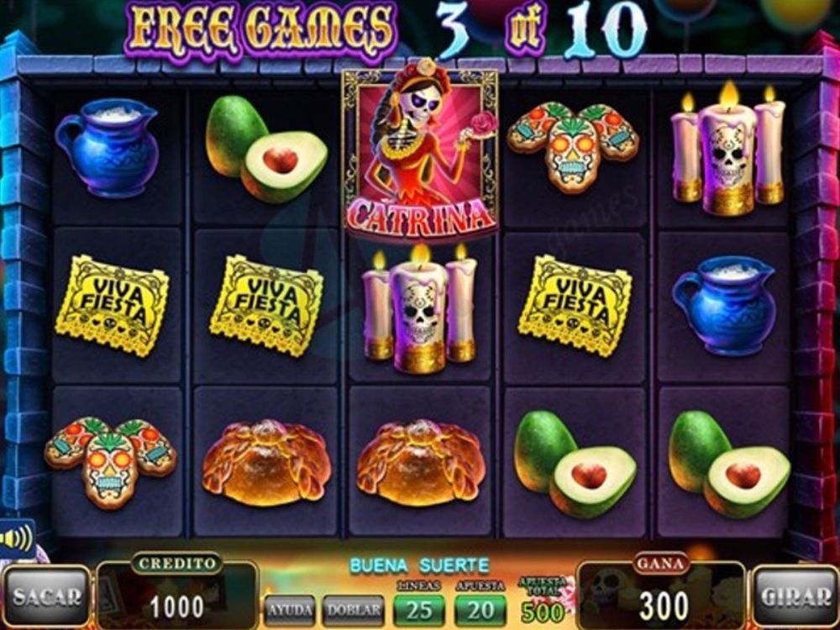This screenshot has height=630, width=840.
Task: Click the blue jug symbol on the fifth reel
Action: pos(724,306)
